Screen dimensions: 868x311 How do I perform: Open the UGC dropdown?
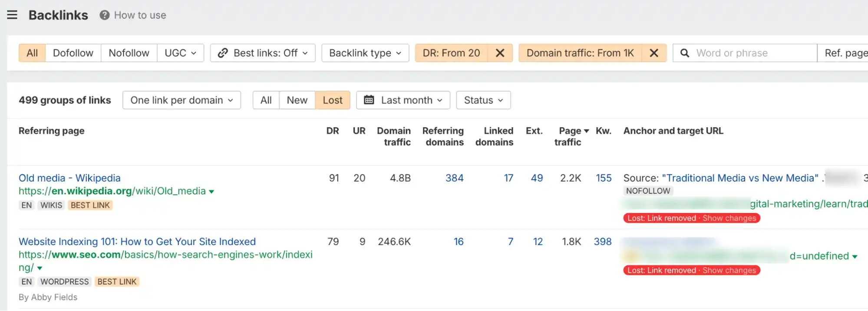click(180, 53)
